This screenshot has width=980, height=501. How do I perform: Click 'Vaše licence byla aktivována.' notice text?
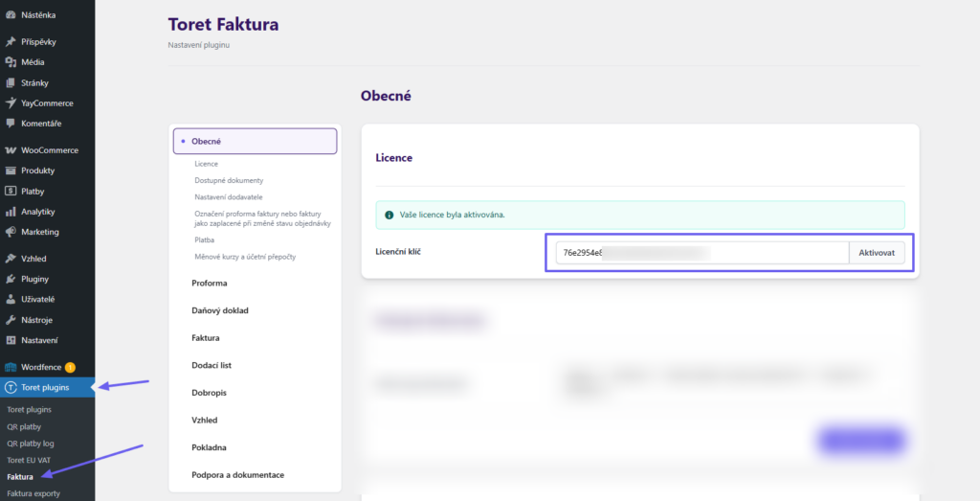pos(453,215)
